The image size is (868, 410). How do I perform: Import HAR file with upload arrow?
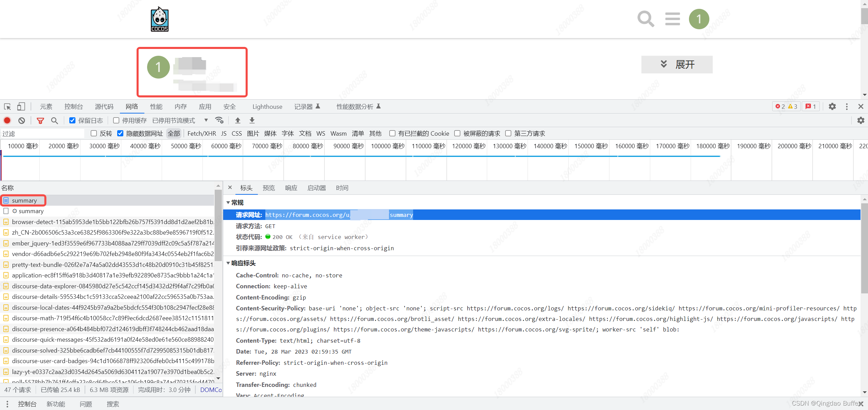coord(238,120)
